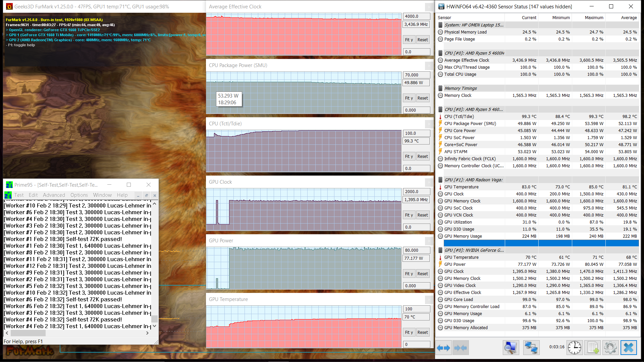Click Reset on GPU Temperature graph
Screen dimensions: 644x362
click(423, 332)
